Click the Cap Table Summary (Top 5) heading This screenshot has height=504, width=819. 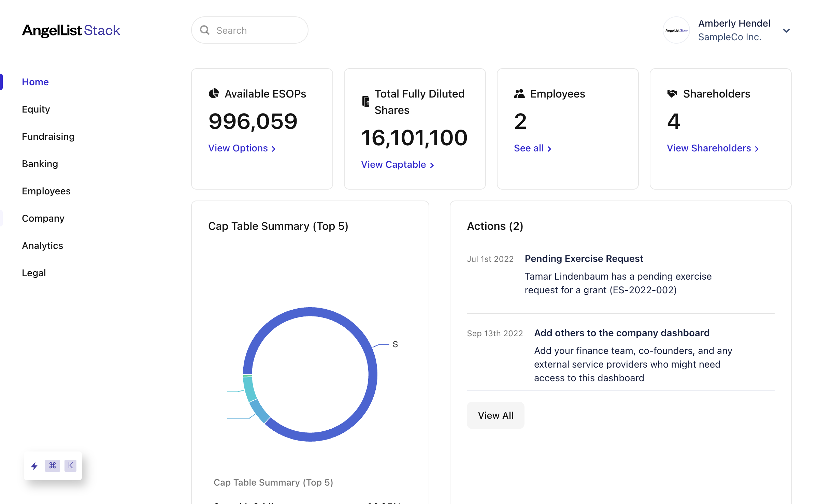pos(278,226)
